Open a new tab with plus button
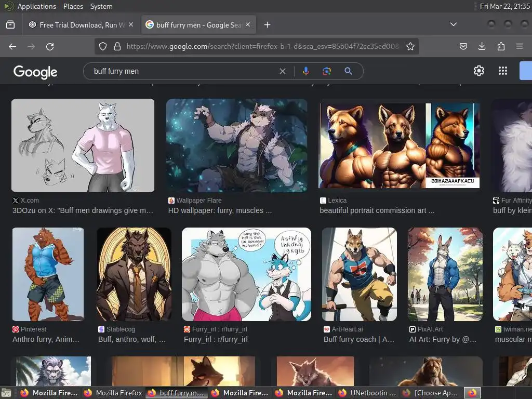 (x=268, y=25)
